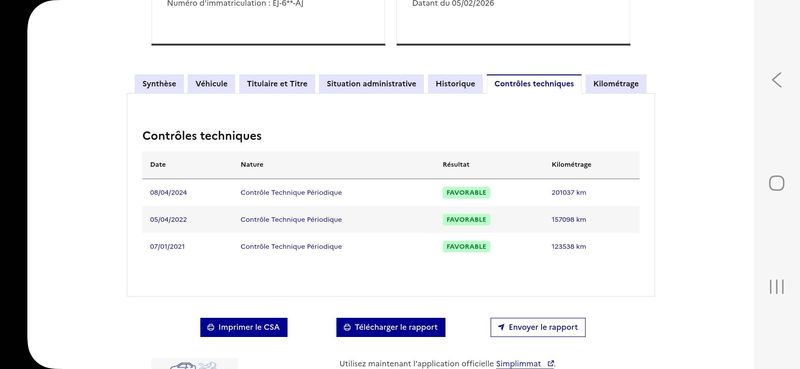The height and width of the screenshot is (369, 800).
Task: Tap the Android home button icon
Action: point(777,183)
